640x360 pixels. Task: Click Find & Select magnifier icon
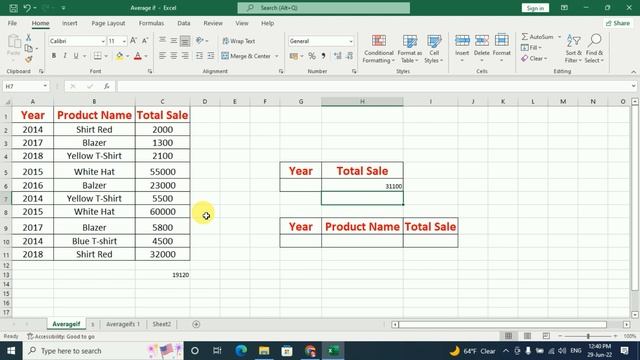pyautogui.click(x=595, y=40)
